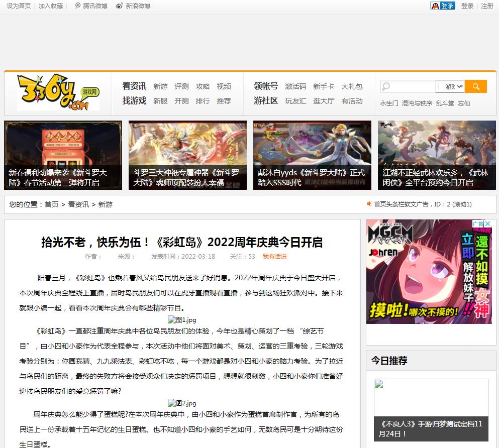Click the Tencent Weibo icon
The height and width of the screenshot is (448, 499).
(78, 6)
